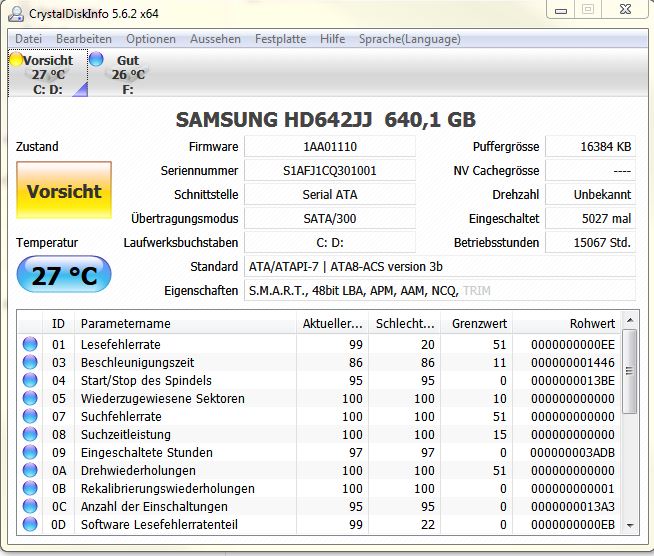Image resolution: width=654 pixels, height=556 pixels.
Task: Click the Rohwert column header
Action: 567,323
